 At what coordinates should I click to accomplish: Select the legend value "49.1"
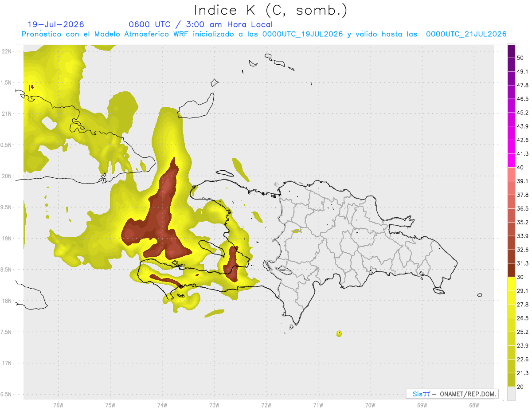(523, 71)
